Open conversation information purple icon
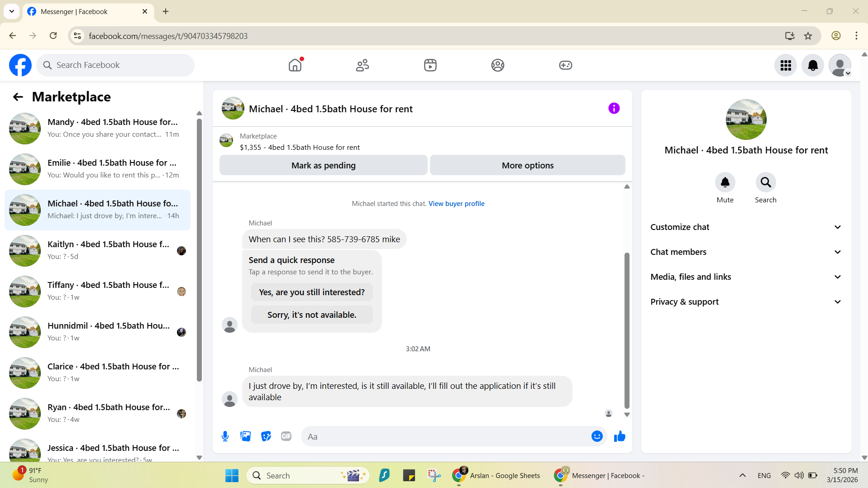The image size is (868, 488). click(x=614, y=108)
